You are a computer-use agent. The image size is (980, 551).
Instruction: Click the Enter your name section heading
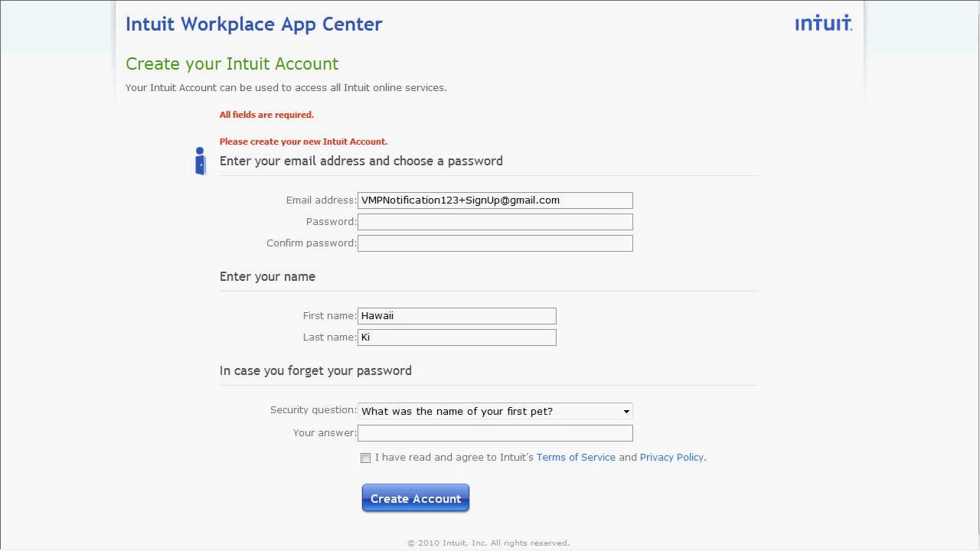click(x=267, y=276)
